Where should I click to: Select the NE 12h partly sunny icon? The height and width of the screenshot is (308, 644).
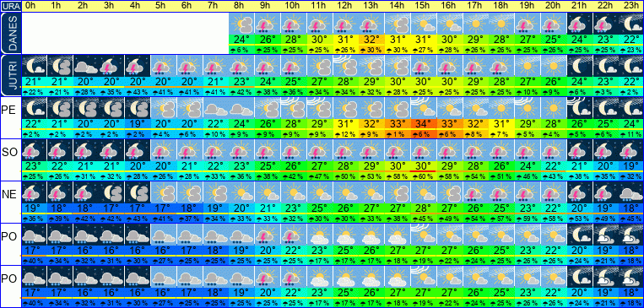click(x=345, y=192)
